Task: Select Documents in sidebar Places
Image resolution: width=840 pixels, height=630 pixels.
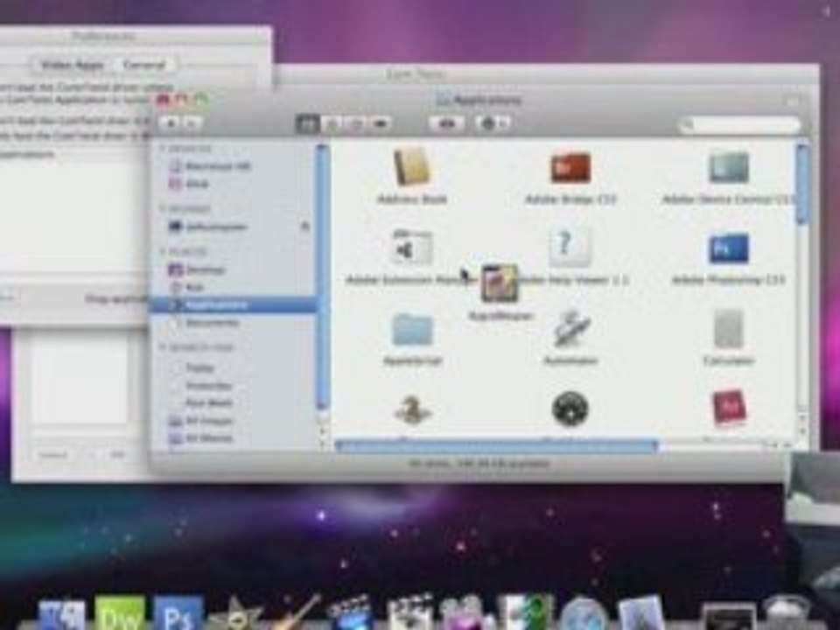Action: coord(205,323)
